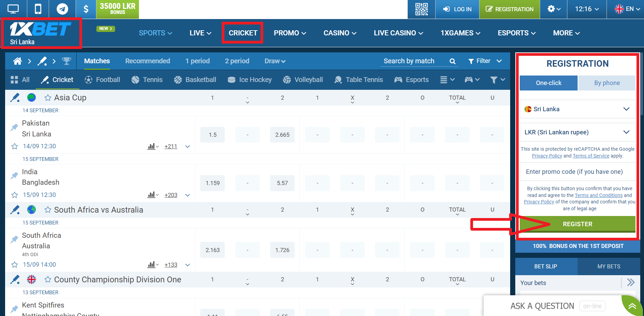The width and height of the screenshot is (644, 316).
Task: Click the Asia Cup globe icon
Action: click(31, 98)
